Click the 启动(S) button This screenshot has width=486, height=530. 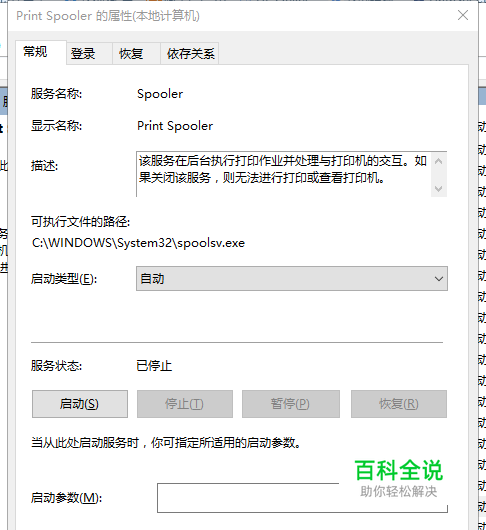80,404
